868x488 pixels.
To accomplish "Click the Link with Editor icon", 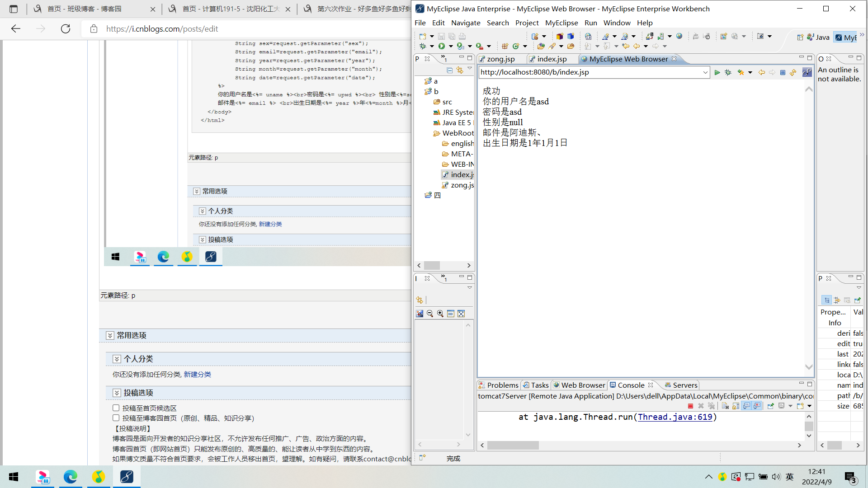I will (x=460, y=70).
